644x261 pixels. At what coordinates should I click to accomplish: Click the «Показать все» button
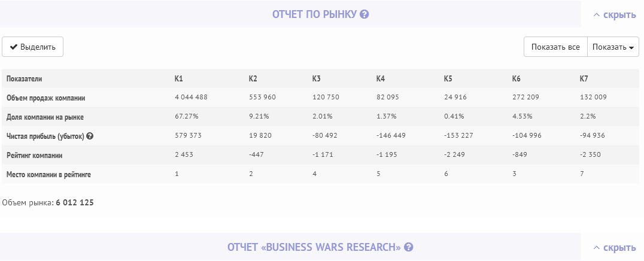(555, 47)
